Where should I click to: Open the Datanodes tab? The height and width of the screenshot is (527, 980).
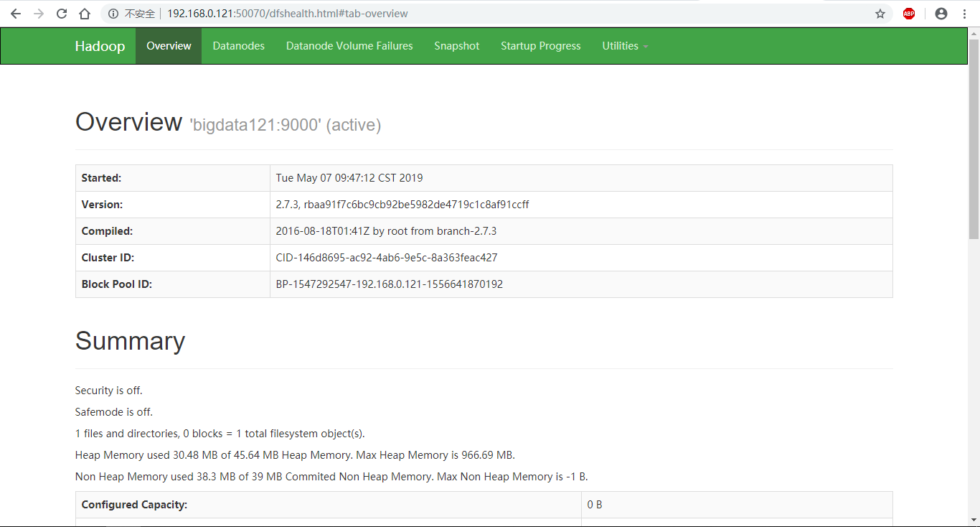pos(239,46)
